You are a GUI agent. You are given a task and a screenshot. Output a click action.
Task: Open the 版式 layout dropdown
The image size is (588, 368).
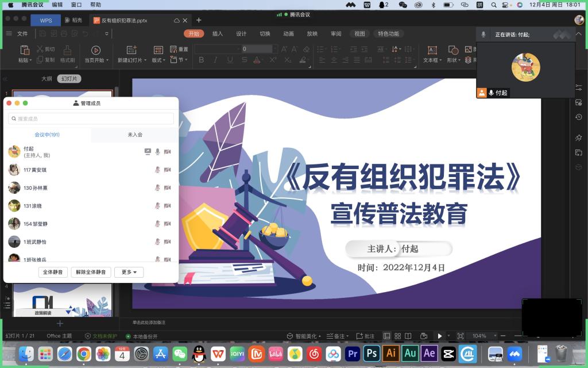pyautogui.click(x=158, y=60)
